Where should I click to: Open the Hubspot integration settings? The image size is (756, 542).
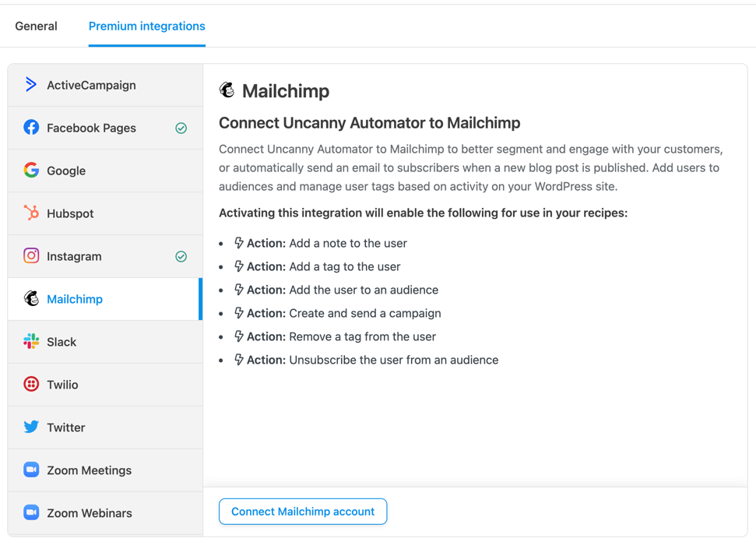(70, 213)
